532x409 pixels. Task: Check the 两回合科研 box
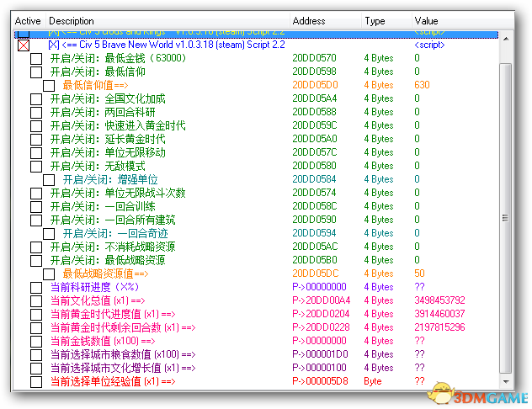36,113
